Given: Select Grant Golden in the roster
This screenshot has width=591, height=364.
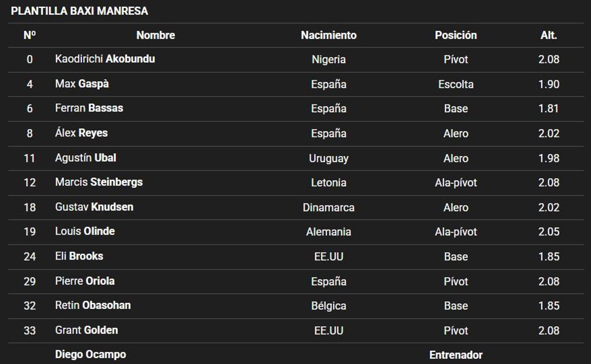Looking at the screenshot, I should click(87, 330).
